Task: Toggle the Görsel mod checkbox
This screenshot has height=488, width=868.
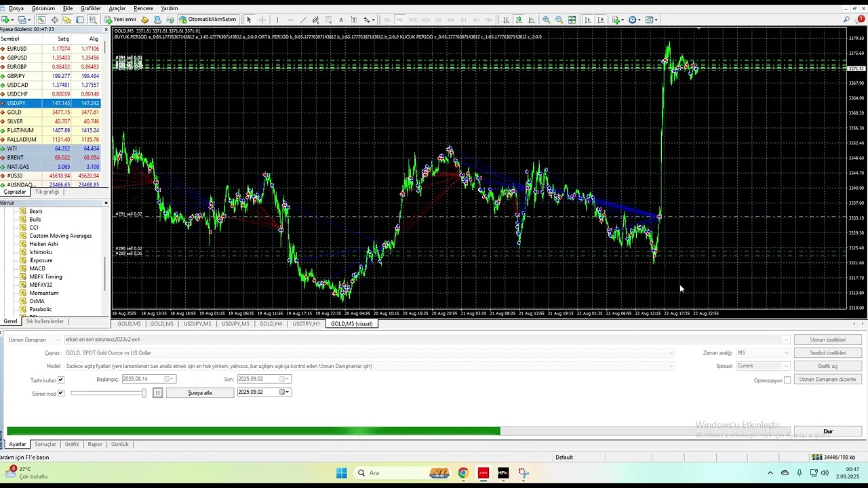Action: click(60, 393)
